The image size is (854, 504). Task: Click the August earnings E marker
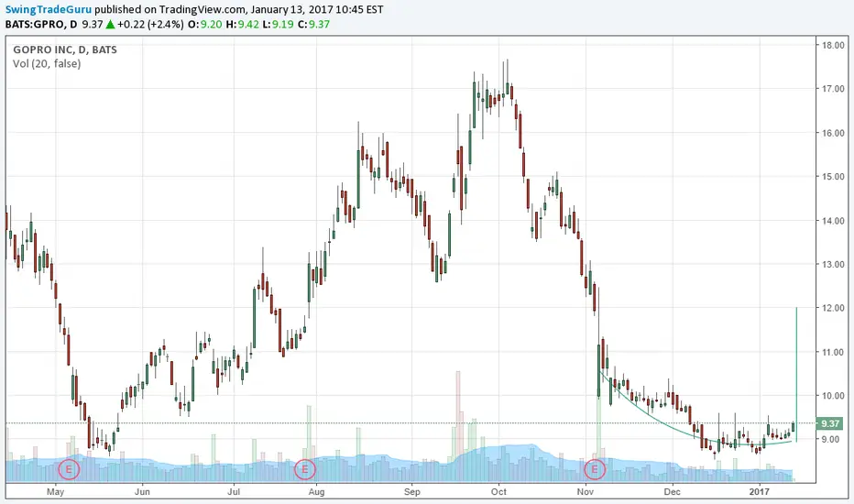(305, 468)
